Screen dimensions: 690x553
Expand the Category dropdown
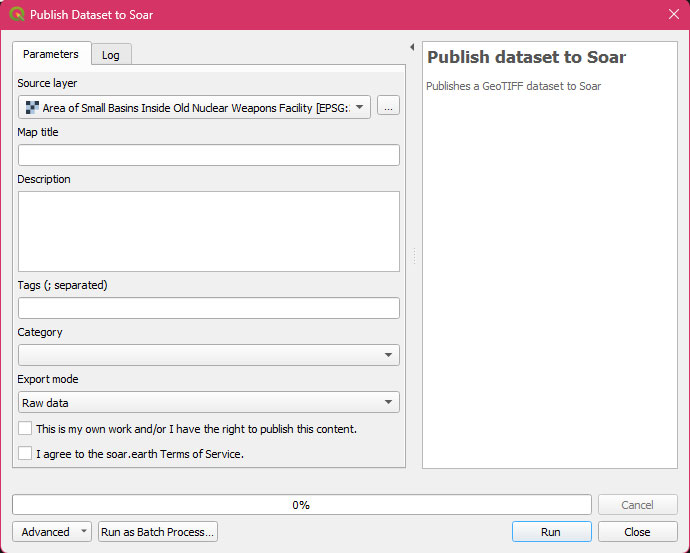(x=209, y=355)
